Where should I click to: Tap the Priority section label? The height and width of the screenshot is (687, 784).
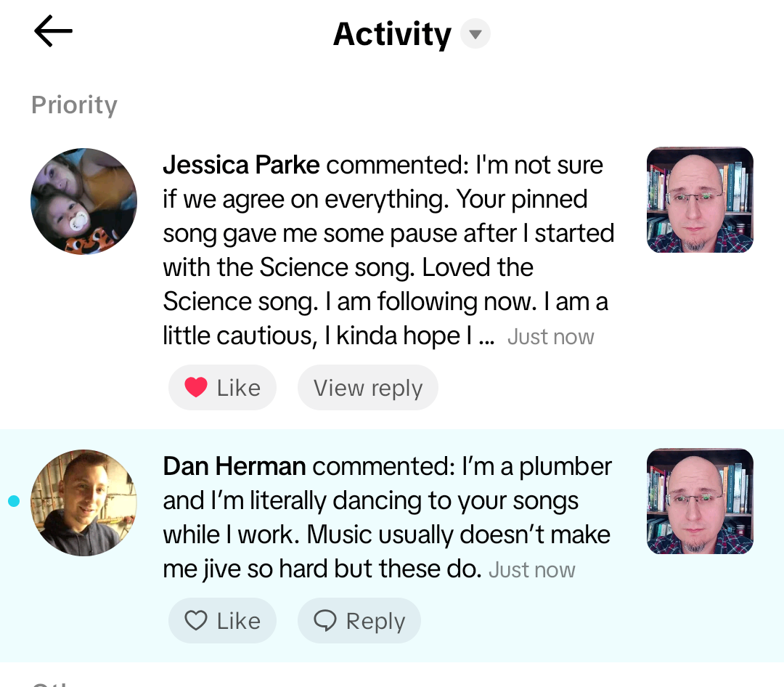[74, 105]
